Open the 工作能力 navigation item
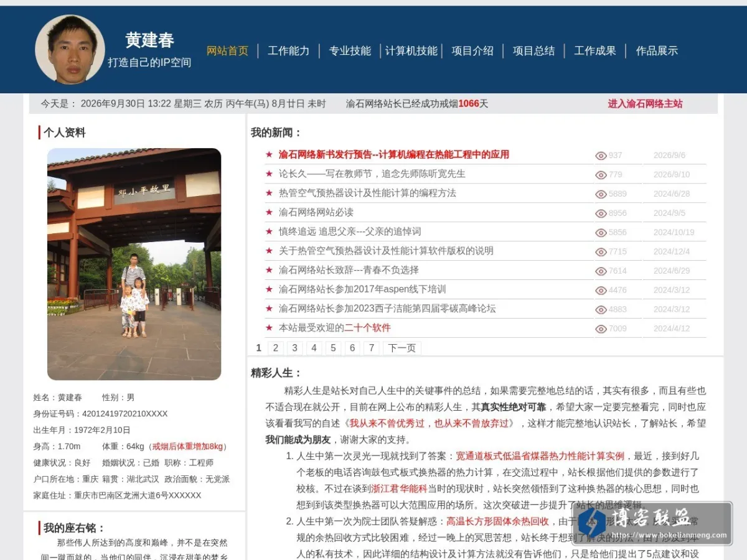 (x=289, y=51)
